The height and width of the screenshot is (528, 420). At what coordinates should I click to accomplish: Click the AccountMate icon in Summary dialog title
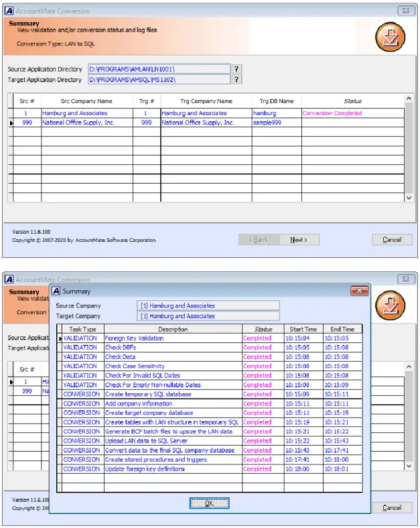click(x=56, y=291)
